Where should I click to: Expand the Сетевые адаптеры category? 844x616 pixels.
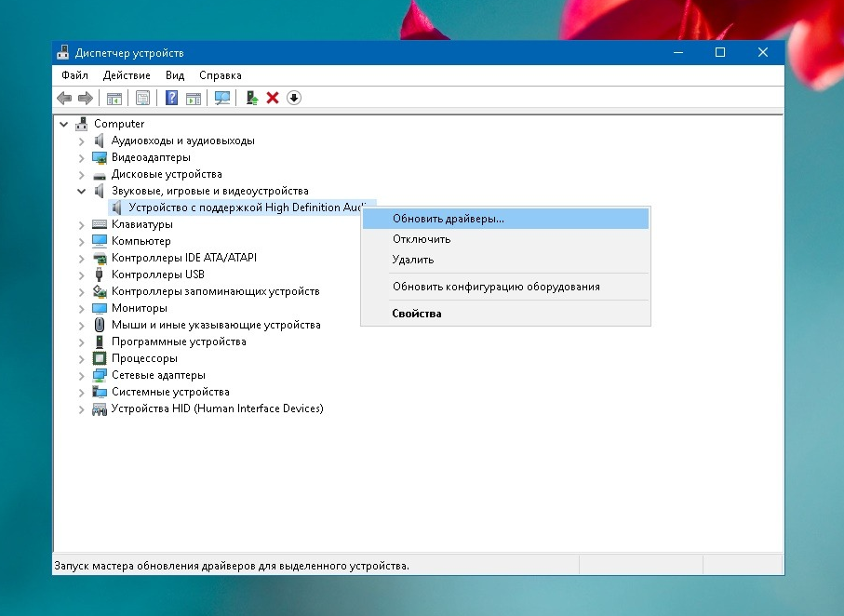pyautogui.click(x=81, y=375)
